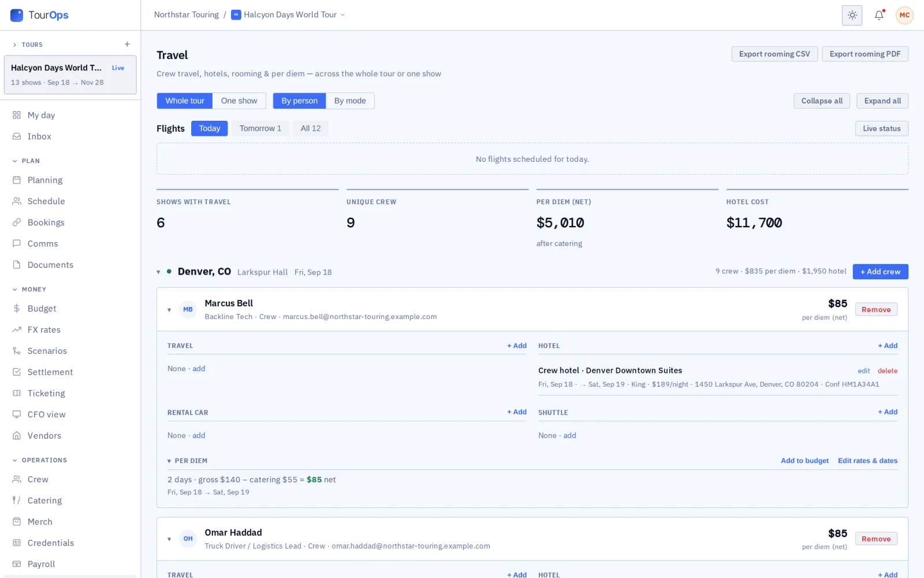Group travel By person
This screenshot has width=924, height=578.
[299, 101]
